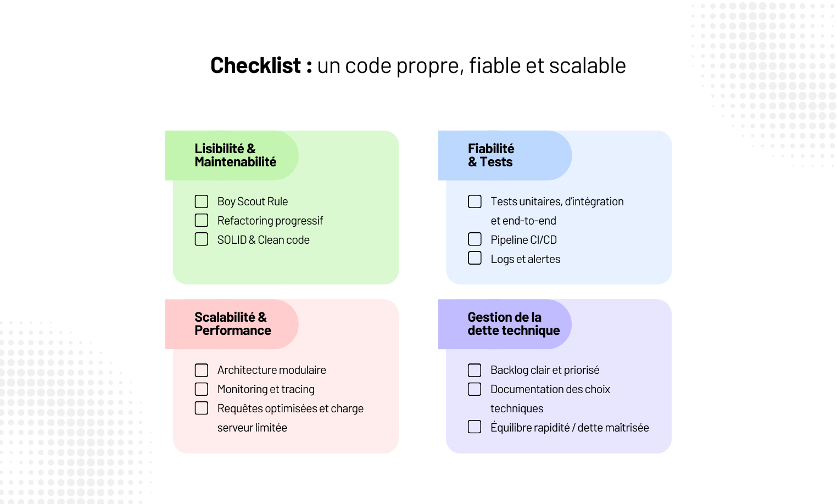Check the Pipeline CI/CD checkbox
The image size is (837, 504).
coord(475,239)
